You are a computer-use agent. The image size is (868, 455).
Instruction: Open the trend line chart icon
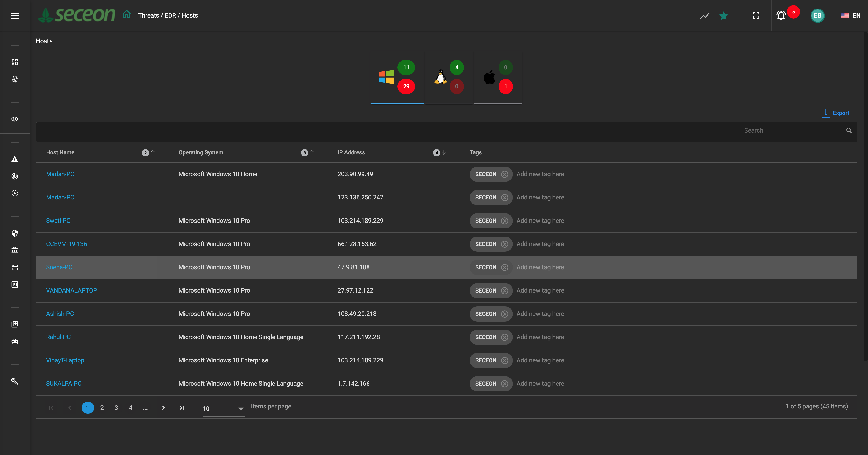[705, 16]
